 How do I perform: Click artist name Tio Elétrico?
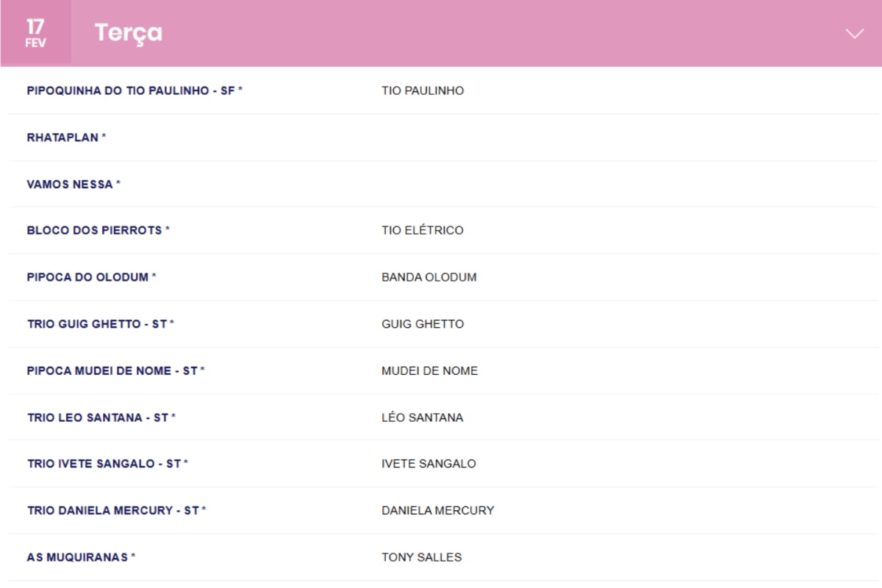(x=423, y=231)
